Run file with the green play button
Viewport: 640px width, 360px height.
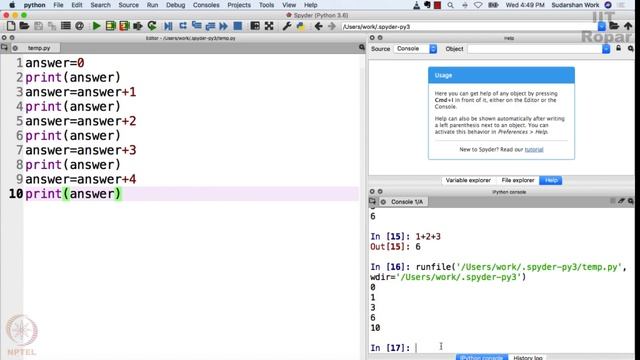coord(96,27)
